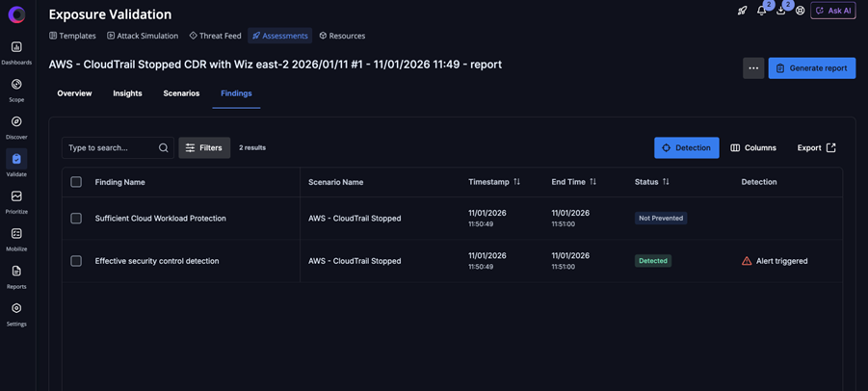This screenshot has height=391, width=868.
Task: Open the Columns chooser
Action: tap(753, 147)
